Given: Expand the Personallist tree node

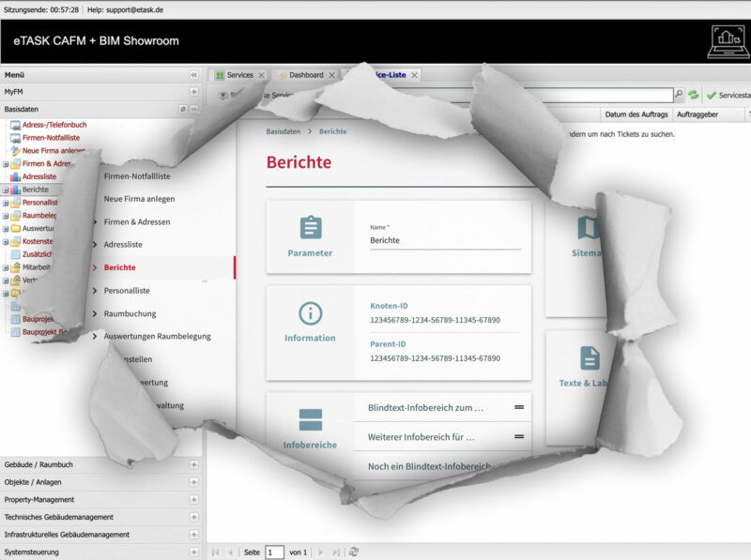Looking at the screenshot, I should (x=6, y=203).
